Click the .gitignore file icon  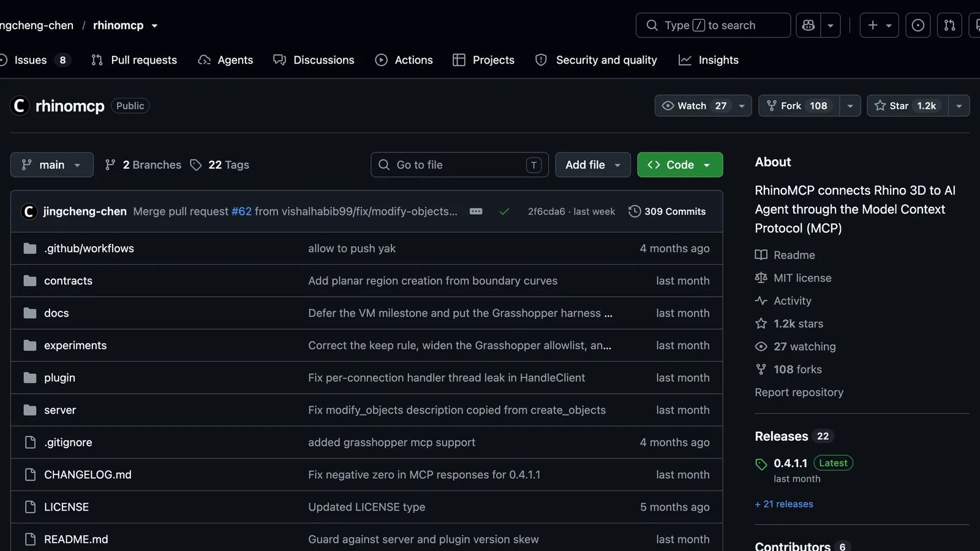pyautogui.click(x=30, y=442)
